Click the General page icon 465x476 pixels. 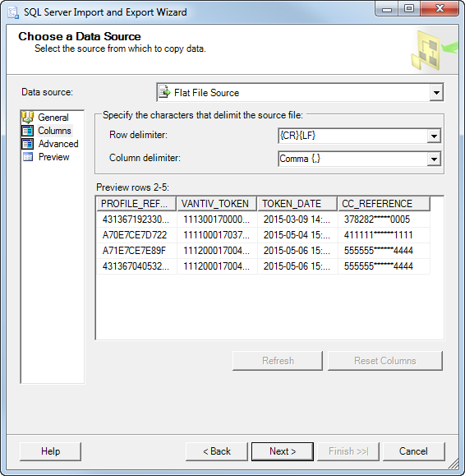[x=27, y=118]
